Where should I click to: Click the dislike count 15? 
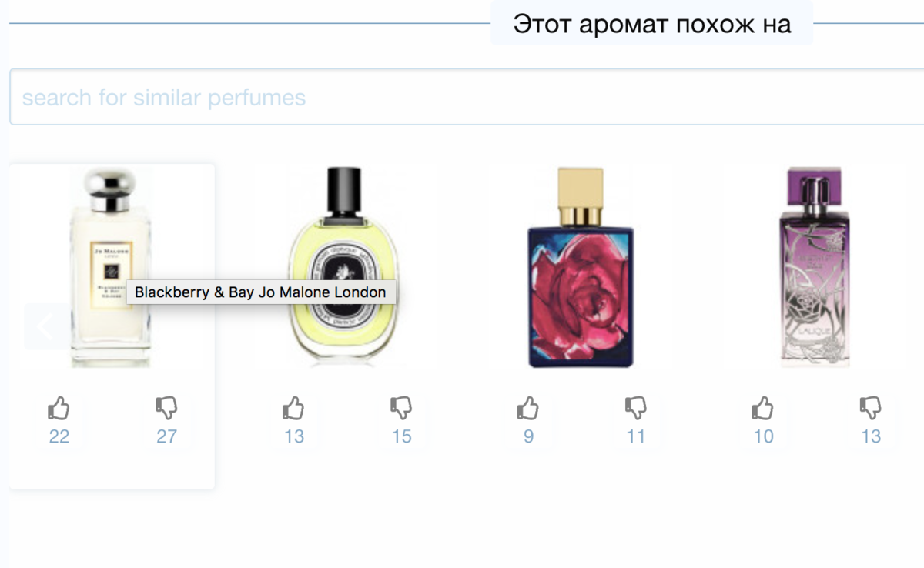[x=402, y=436]
